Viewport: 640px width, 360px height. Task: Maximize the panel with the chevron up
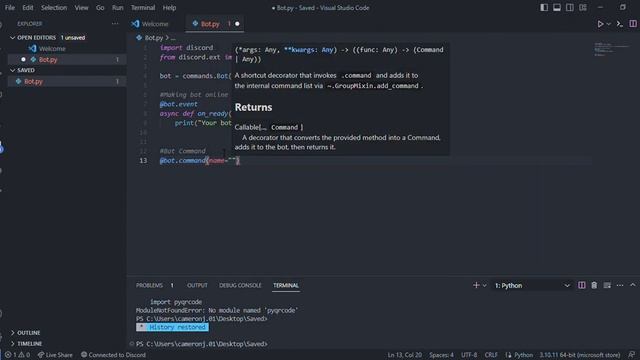pyautogui.click(x=633, y=285)
